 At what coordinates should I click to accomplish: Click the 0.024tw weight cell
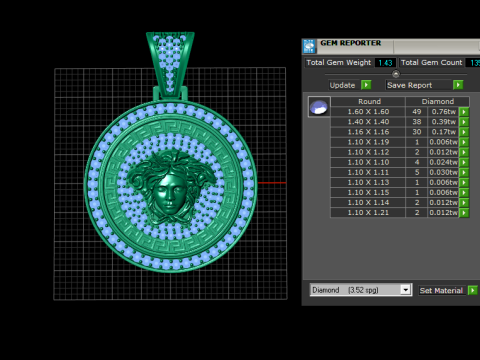pos(443,162)
